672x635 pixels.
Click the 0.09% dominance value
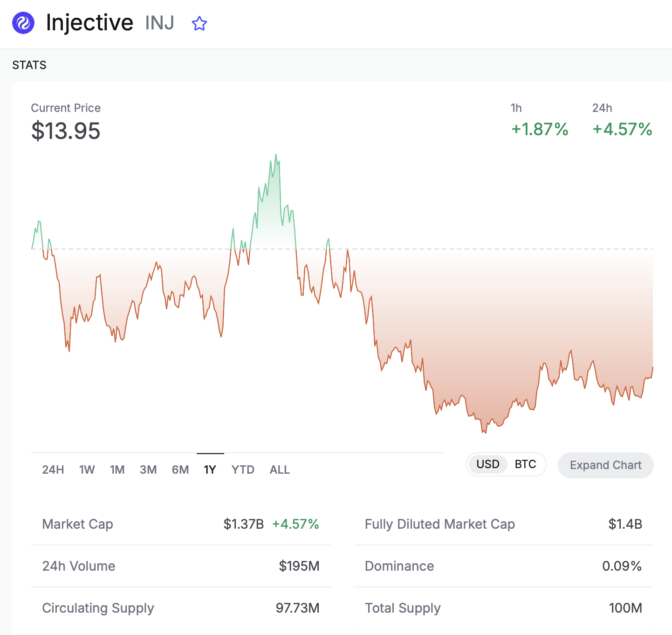tap(622, 566)
